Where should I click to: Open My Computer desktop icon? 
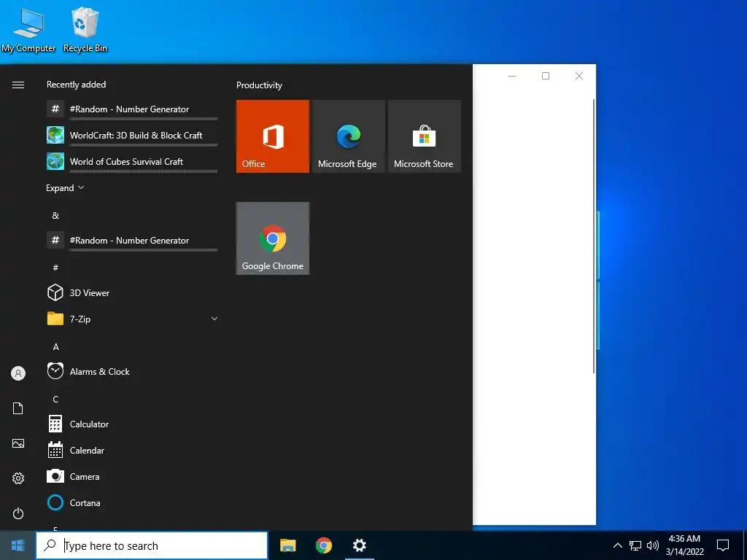pos(28,29)
